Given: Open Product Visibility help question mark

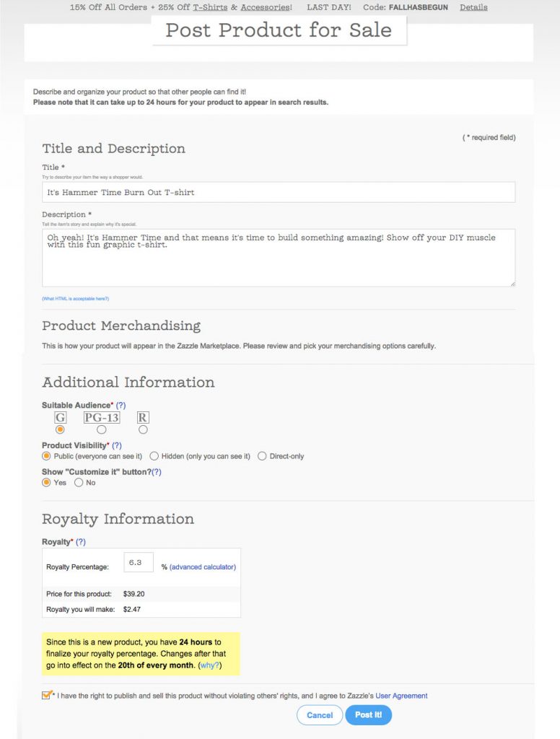Looking at the screenshot, I should coord(116,445).
